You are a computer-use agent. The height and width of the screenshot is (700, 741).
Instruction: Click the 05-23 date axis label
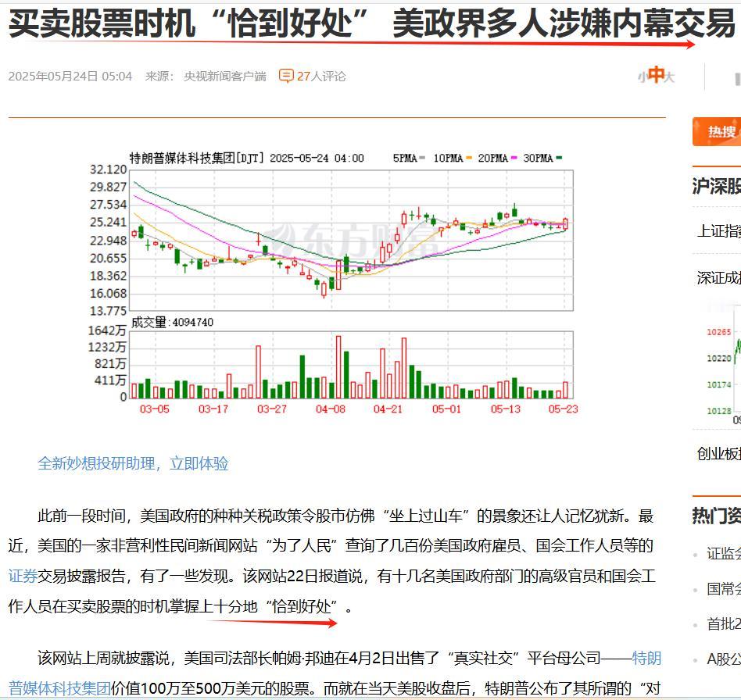pyautogui.click(x=564, y=409)
